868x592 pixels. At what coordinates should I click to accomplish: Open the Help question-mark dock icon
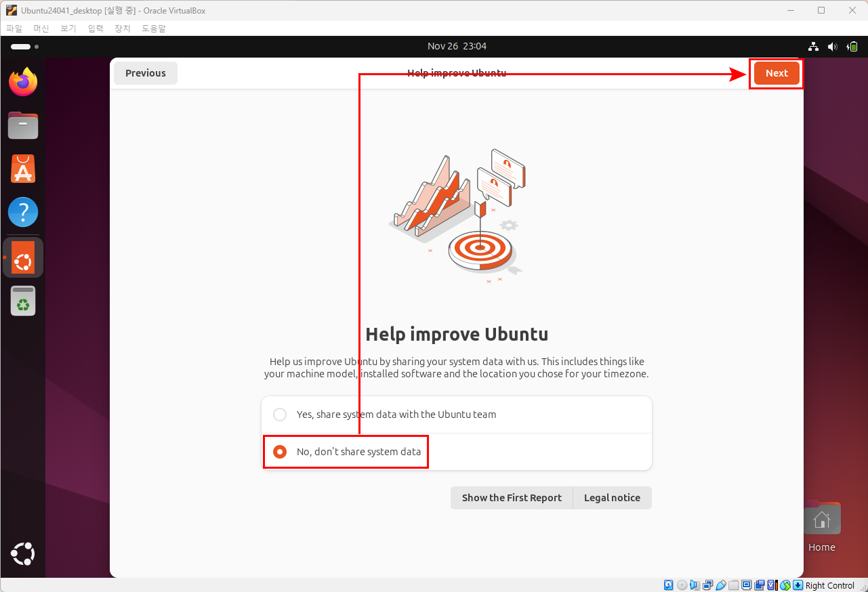point(23,213)
